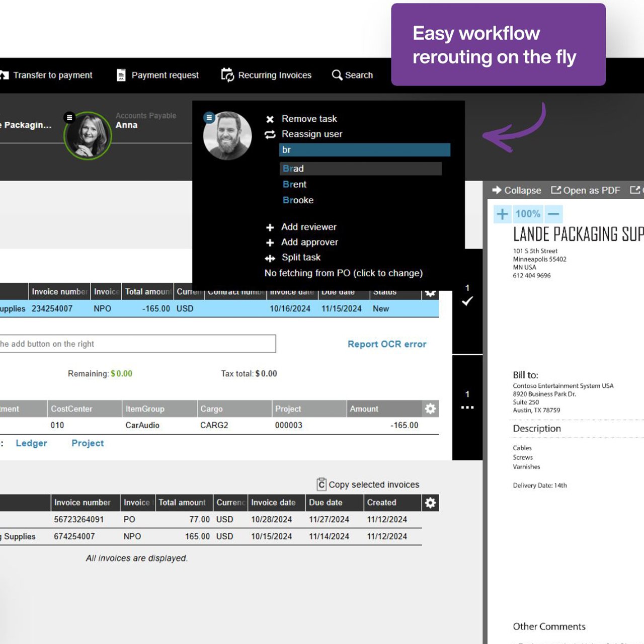Choose Brooke in the reassign list
This screenshot has width=644, height=644.
[298, 200]
